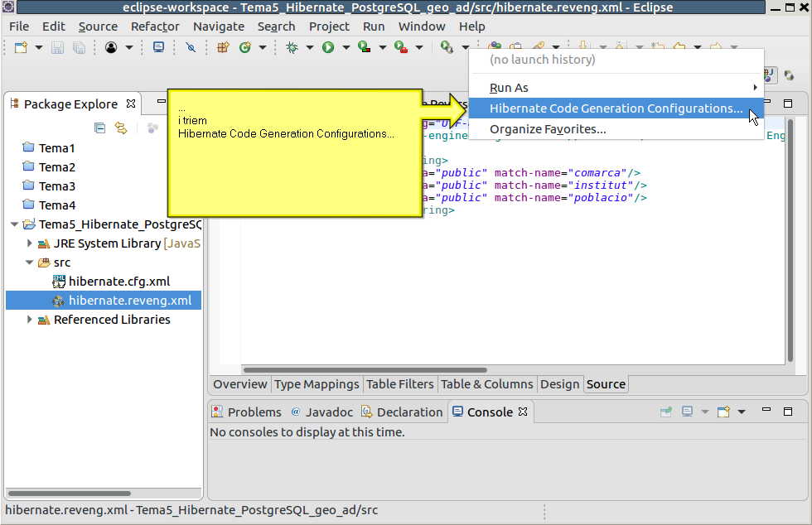The height and width of the screenshot is (525, 812).
Task: Open New Java Class dropdown arrow
Action: [x=263, y=48]
